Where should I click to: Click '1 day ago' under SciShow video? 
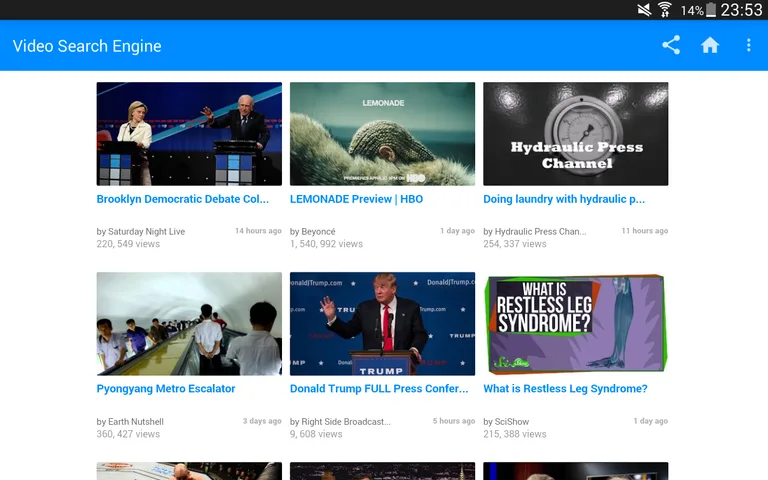650,421
